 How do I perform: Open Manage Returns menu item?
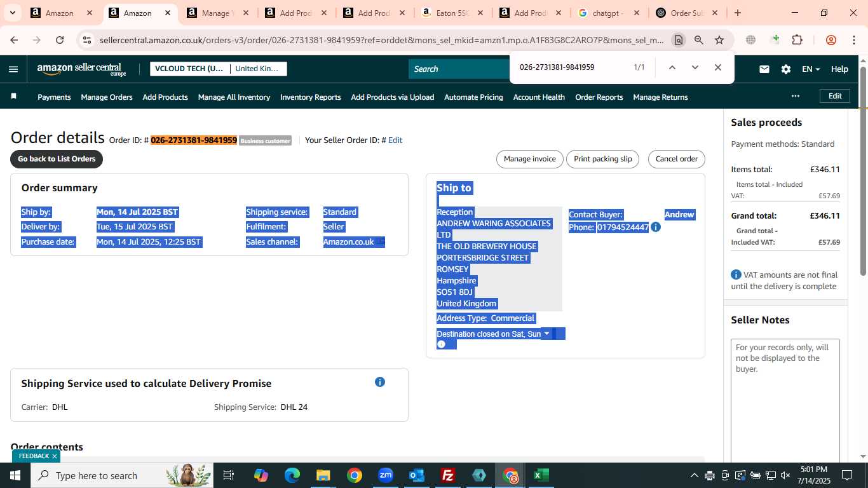[x=660, y=97]
